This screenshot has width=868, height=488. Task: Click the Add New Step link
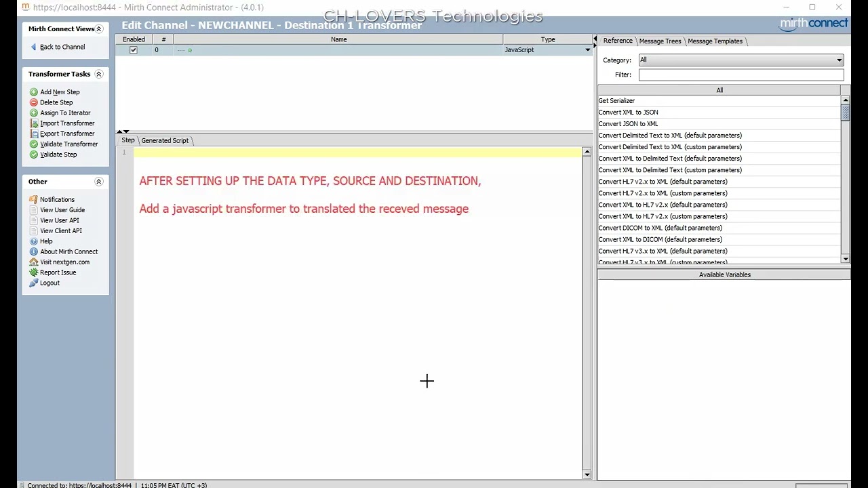pos(60,92)
